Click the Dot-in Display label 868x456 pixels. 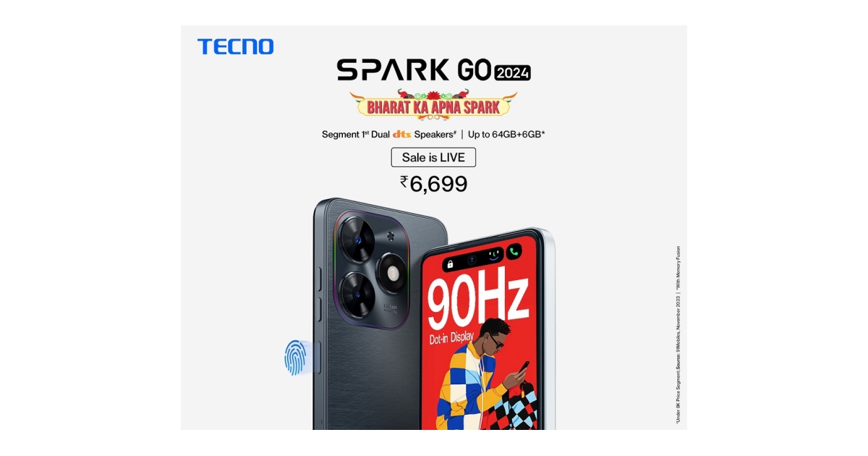(452, 337)
